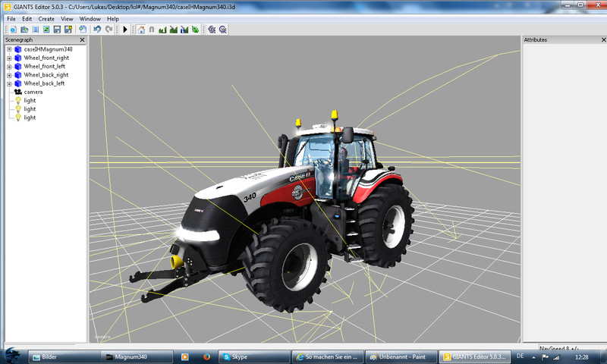Select Wheel_back_left in the Scenegraph
The image size is (607, 364).
(44, 83)
